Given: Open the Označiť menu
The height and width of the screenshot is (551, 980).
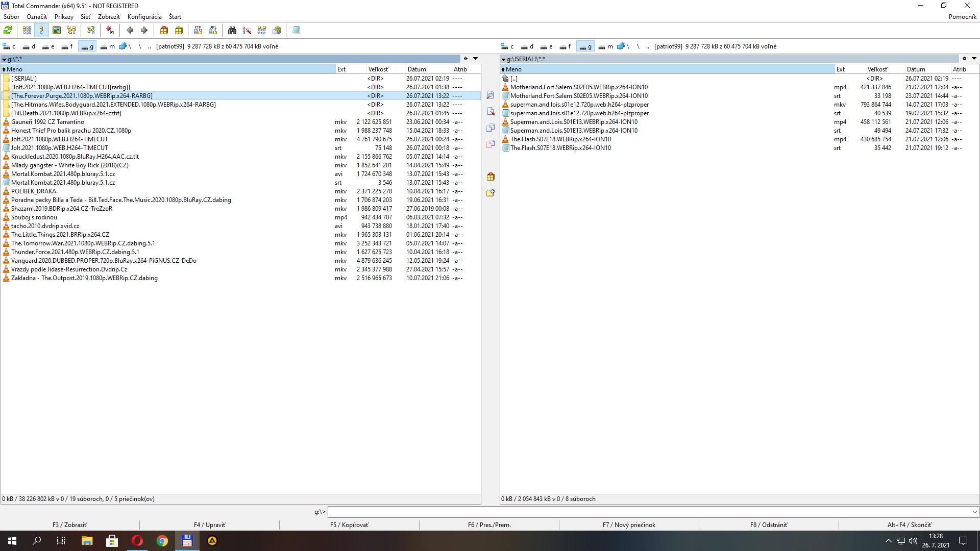Looking at the screenshot, I should point(37,17).
